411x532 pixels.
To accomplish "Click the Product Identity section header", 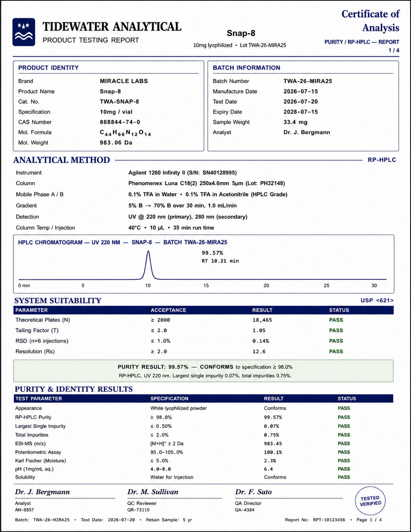I will pyautogui.click(x=48, y=68).
